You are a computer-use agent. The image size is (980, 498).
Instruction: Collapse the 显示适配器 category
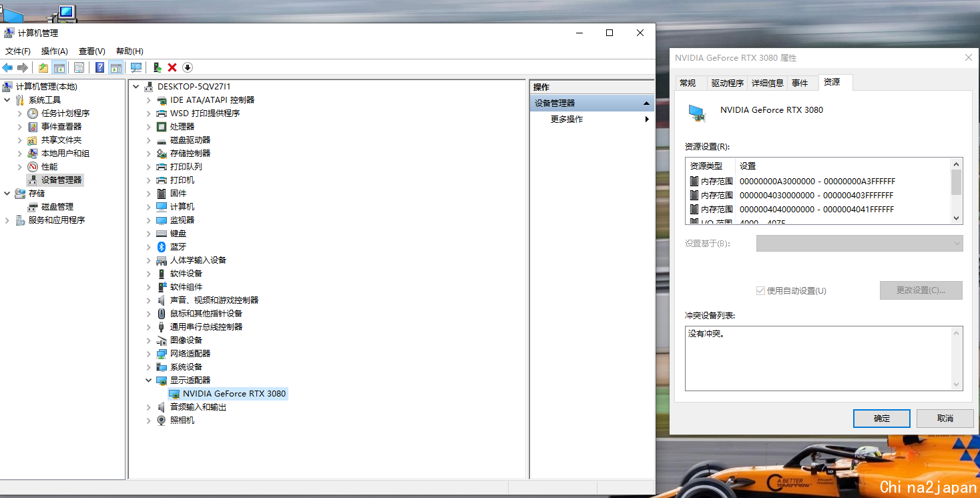pos(148,381)
